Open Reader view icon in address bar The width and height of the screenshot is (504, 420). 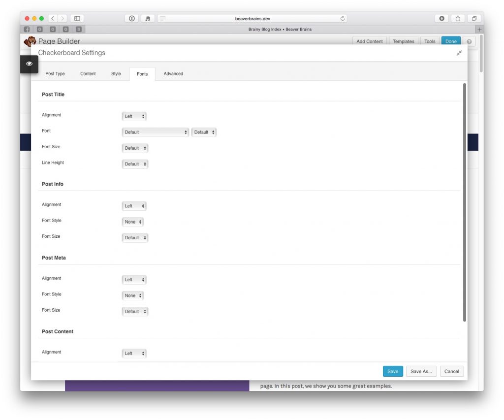tap(163, 18)
